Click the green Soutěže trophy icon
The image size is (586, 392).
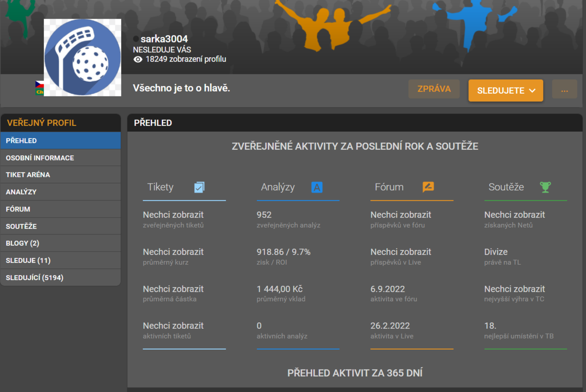tap(545, 187)
